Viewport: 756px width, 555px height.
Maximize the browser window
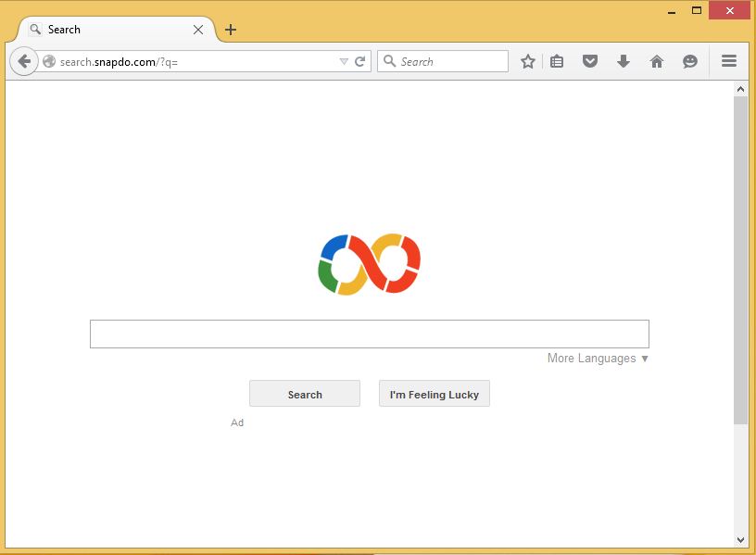click(696, 10)
